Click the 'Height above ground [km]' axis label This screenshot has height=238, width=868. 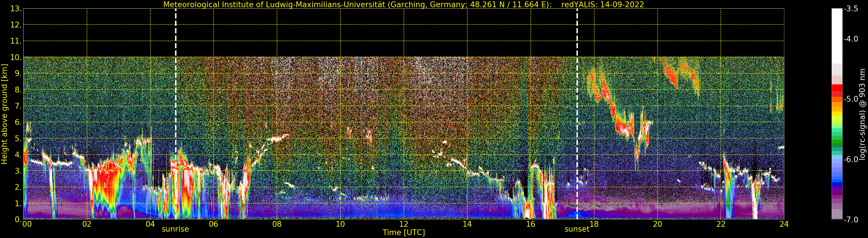[x=4, y=114]
